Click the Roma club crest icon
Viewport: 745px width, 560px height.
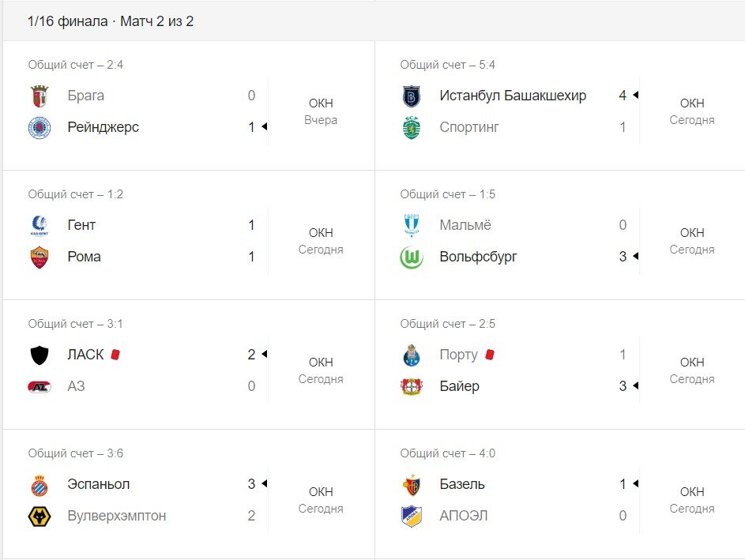click(40, 257)
